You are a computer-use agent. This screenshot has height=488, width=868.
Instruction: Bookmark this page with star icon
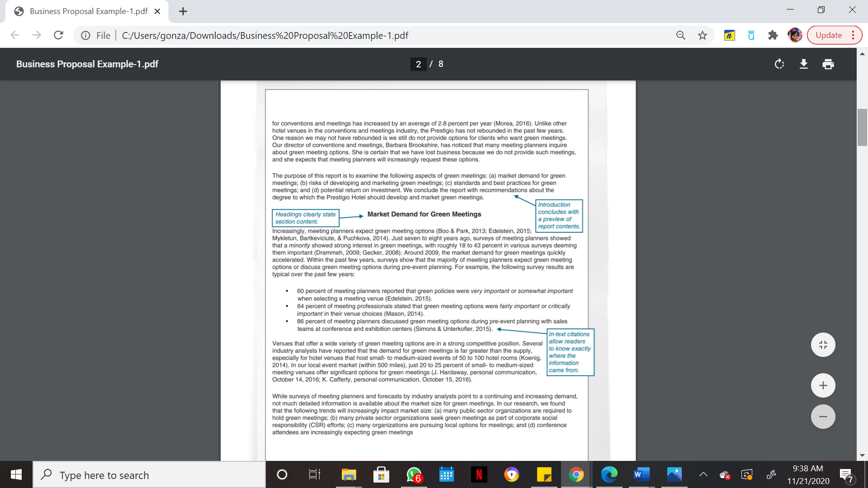click(x=702, y=35)
